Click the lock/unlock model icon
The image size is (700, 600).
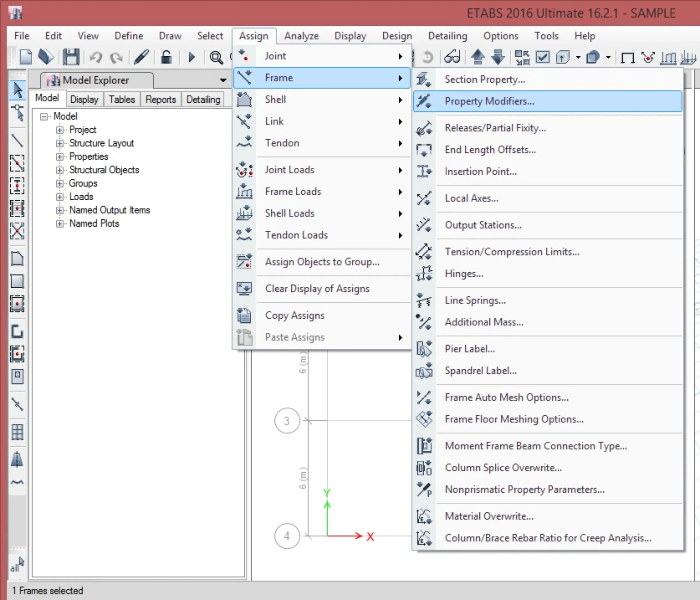point(166,57)
